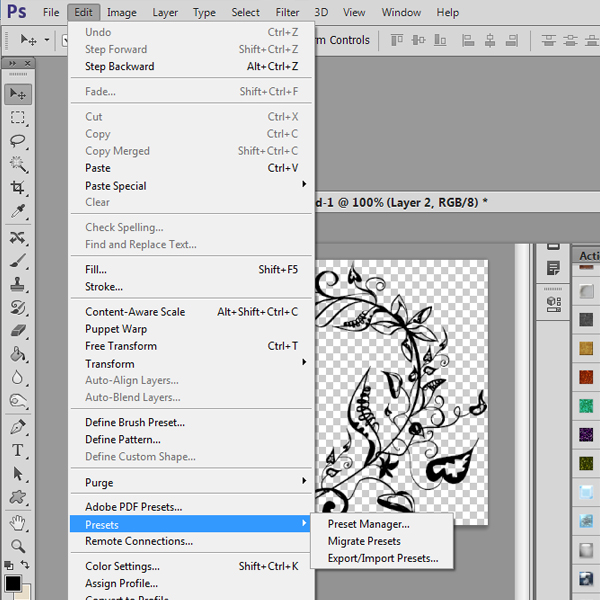Close the toolbox panel
Image resolution: width=600 pixels, height=600 pixels.
click(x=27, y=63)
